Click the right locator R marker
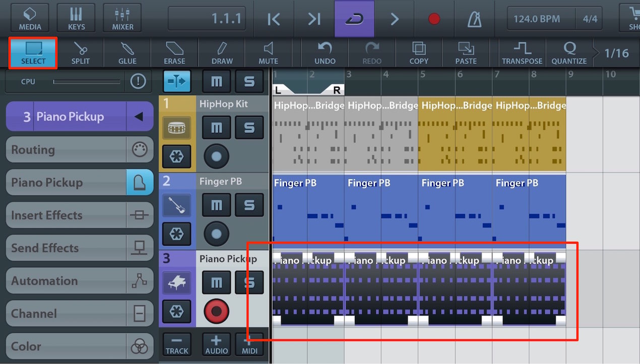The width and height of the screenshot is (640, 364). [337, 90]
